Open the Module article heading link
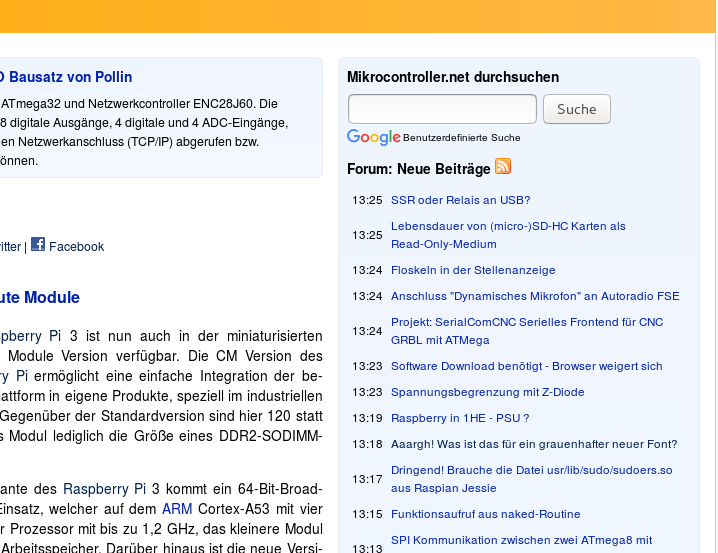The height and width of the screenshot is (553, 718). (40, 298)
